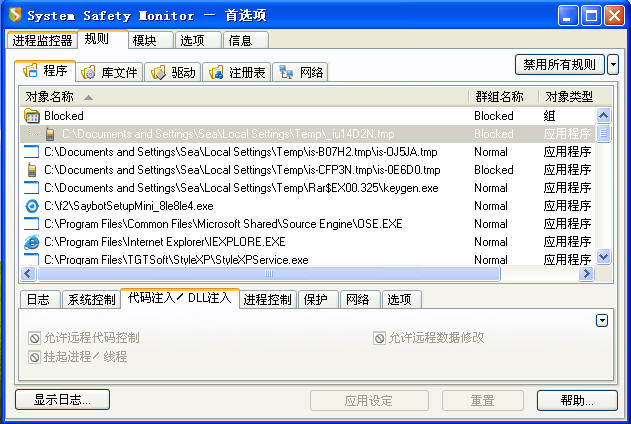Image resolution: width=631 pixels, height=424 pixels.
Task: Open the 系统控制 rule tab
Action: pos(91,299)
